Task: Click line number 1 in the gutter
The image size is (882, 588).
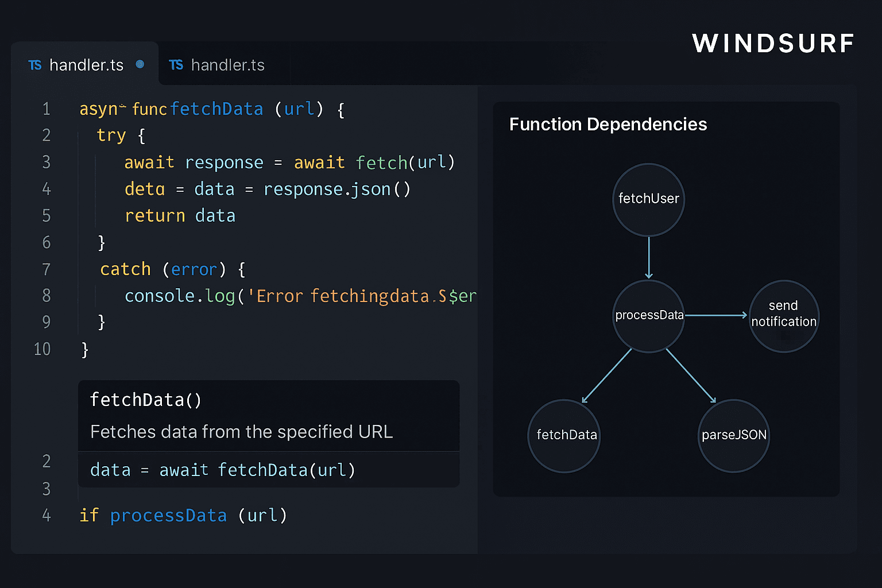Action: 47,109
